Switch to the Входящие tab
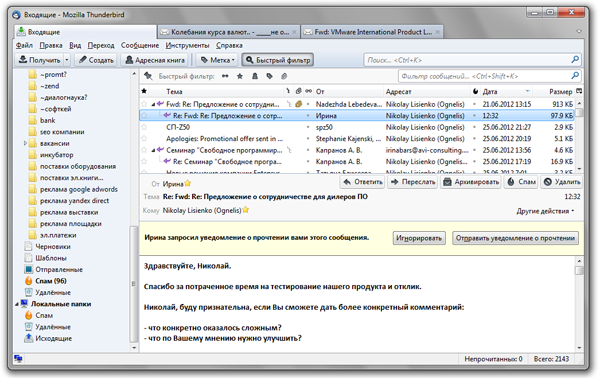Screen dimensions: 600x378 85,32
